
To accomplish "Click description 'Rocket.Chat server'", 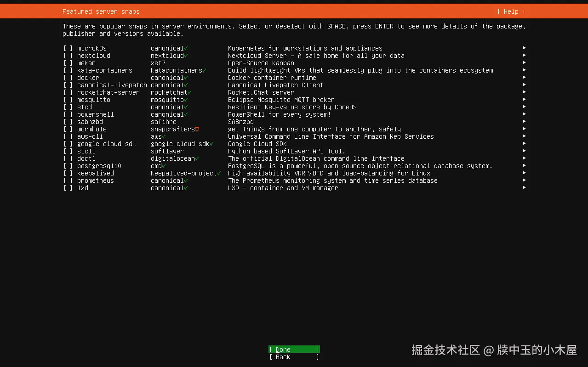I will point(261,92).
